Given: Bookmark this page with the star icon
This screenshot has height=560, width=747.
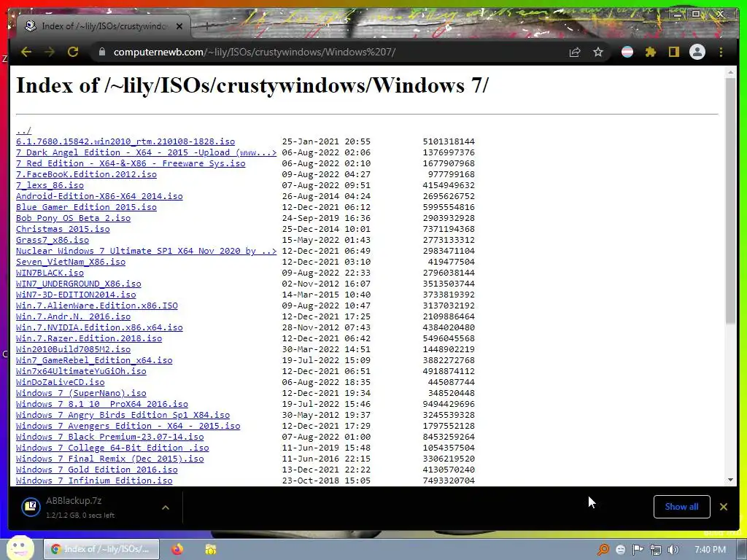Looking at the screenshot, I should tap(598, 52).
